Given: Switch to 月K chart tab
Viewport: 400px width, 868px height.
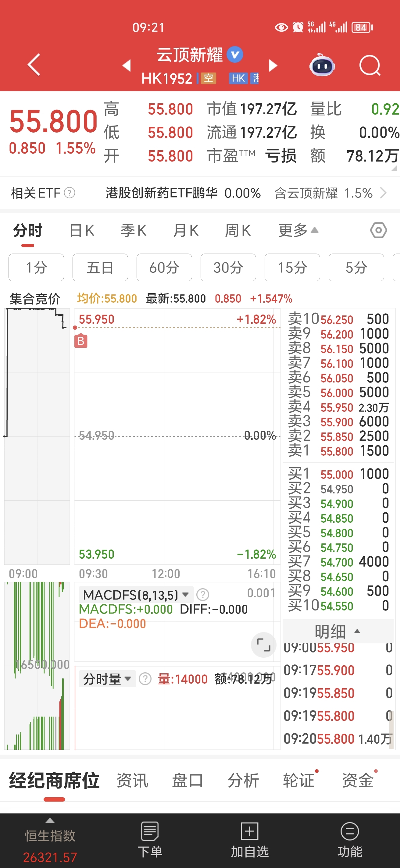Looking at the screenshot, I should click(186, 230).
